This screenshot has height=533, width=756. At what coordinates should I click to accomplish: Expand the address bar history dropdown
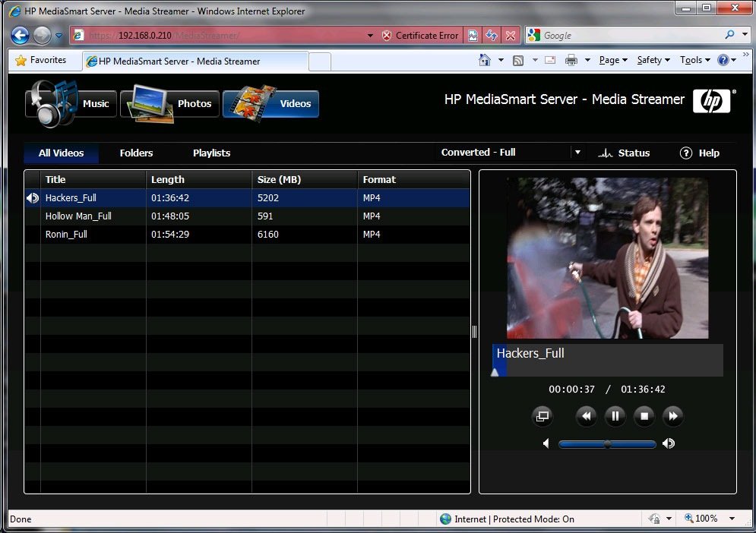370,35
